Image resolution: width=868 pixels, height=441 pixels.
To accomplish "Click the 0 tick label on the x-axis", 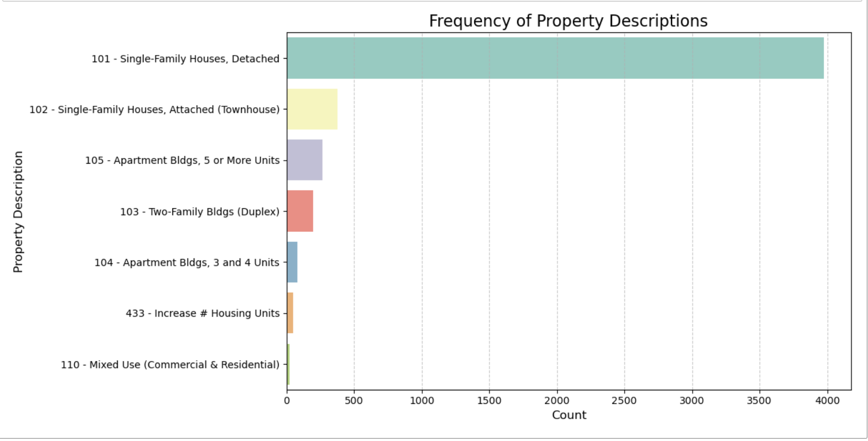I will click(x=287, y=400).
